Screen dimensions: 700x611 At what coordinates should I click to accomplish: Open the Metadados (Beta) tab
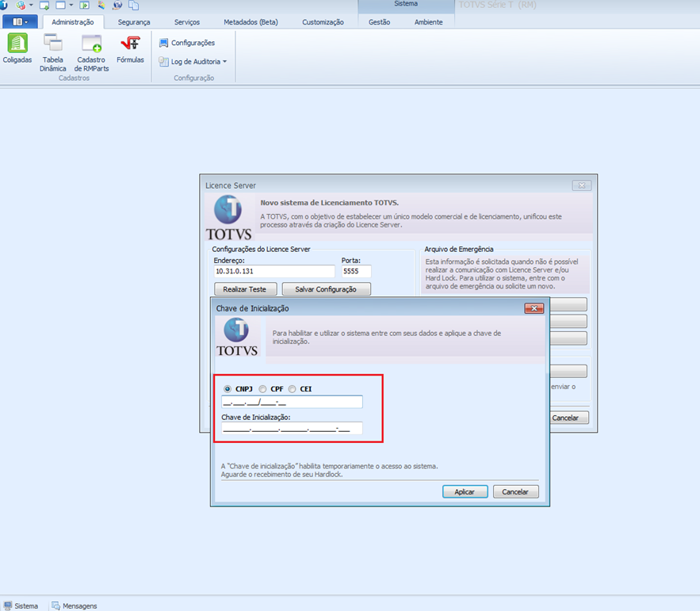(x=251, y=22)
